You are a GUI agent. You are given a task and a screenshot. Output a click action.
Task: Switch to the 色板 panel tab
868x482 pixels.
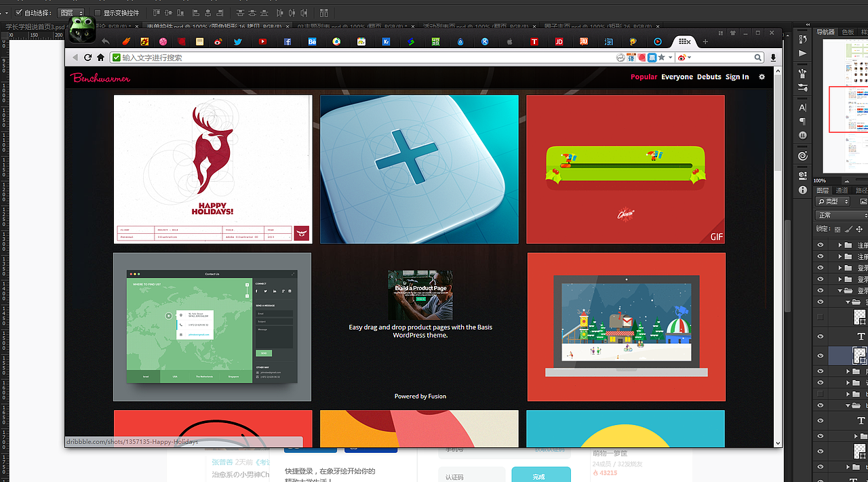tap(848, 32)
